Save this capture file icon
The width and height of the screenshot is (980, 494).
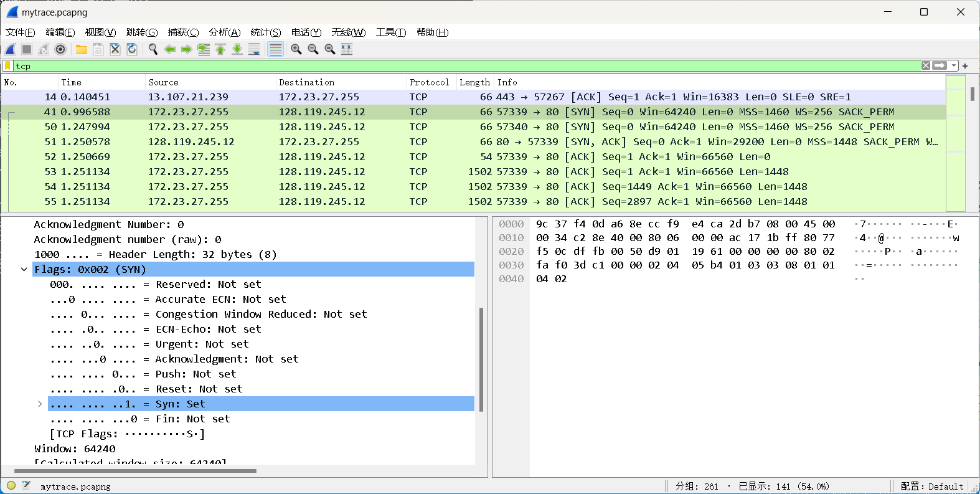pos(98,49)
